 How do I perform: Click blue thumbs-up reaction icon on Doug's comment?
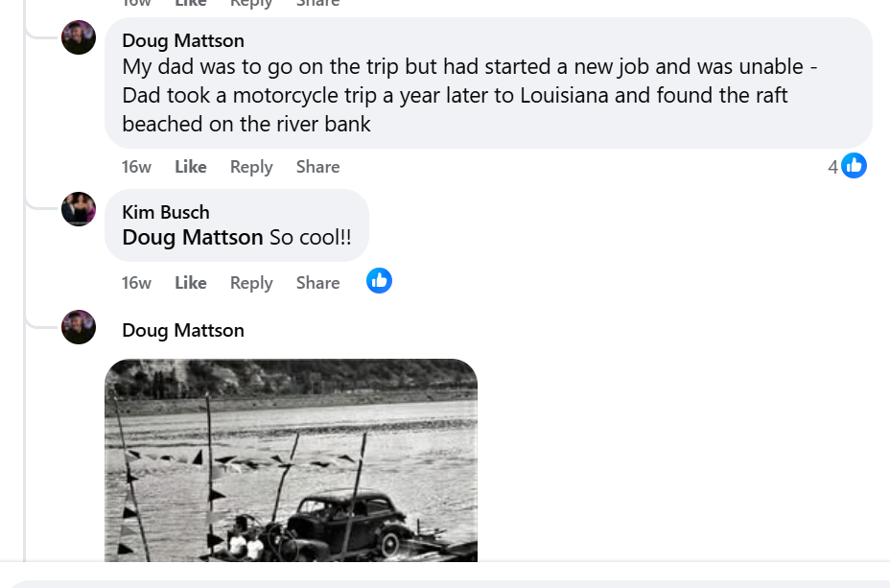854,166
